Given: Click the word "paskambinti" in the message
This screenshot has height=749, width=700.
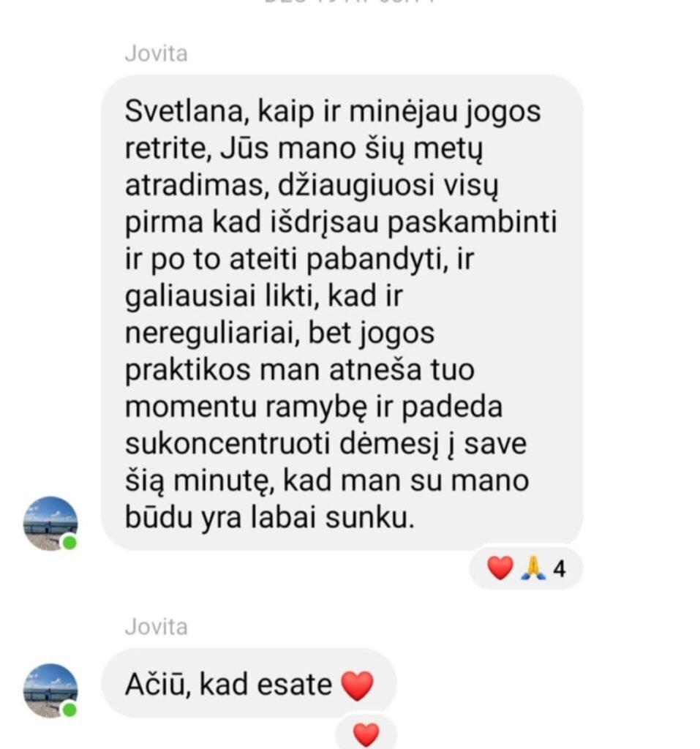Looking at the screenshot, I should pos(472,223).
